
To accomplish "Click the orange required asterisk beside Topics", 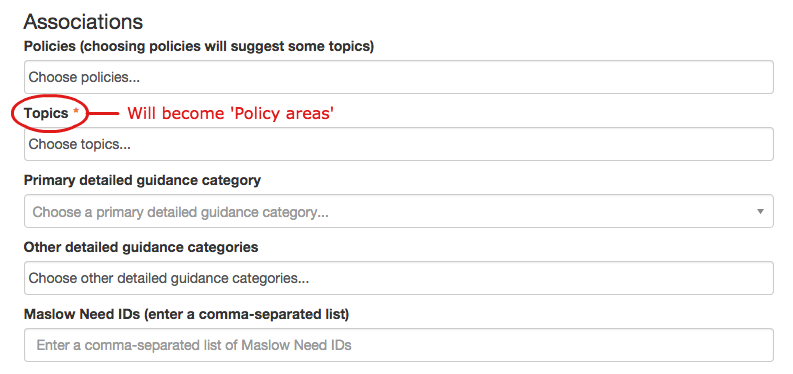I will [76, 112].
